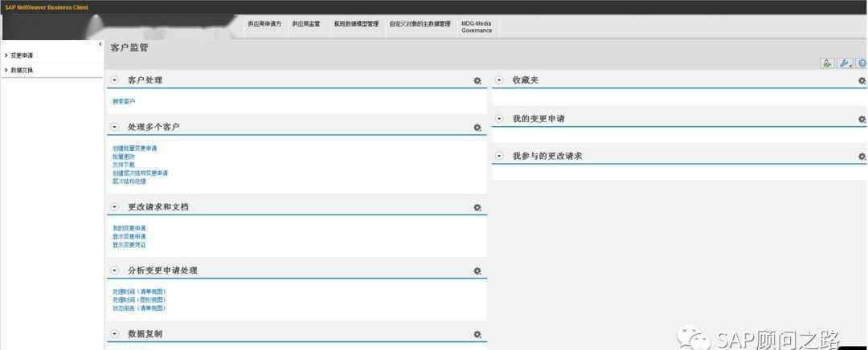Open settings gear of 我参与的更改请求 panel
Image resolution: width=868 pixels, height=350 pixels.
(862, 157)
